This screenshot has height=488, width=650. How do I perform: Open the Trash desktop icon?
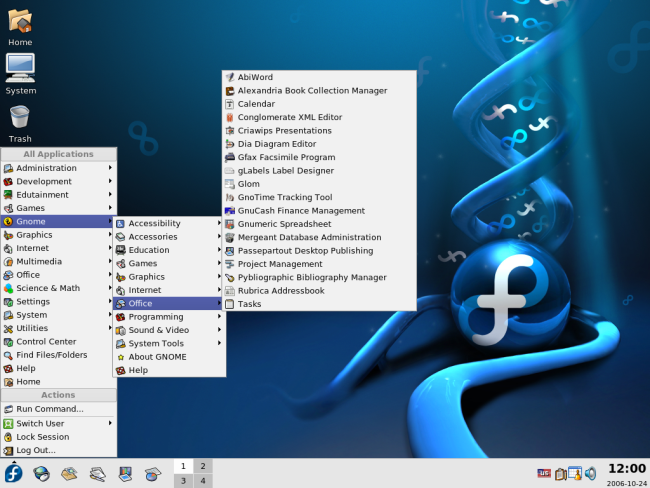click(x=20, y=124)
